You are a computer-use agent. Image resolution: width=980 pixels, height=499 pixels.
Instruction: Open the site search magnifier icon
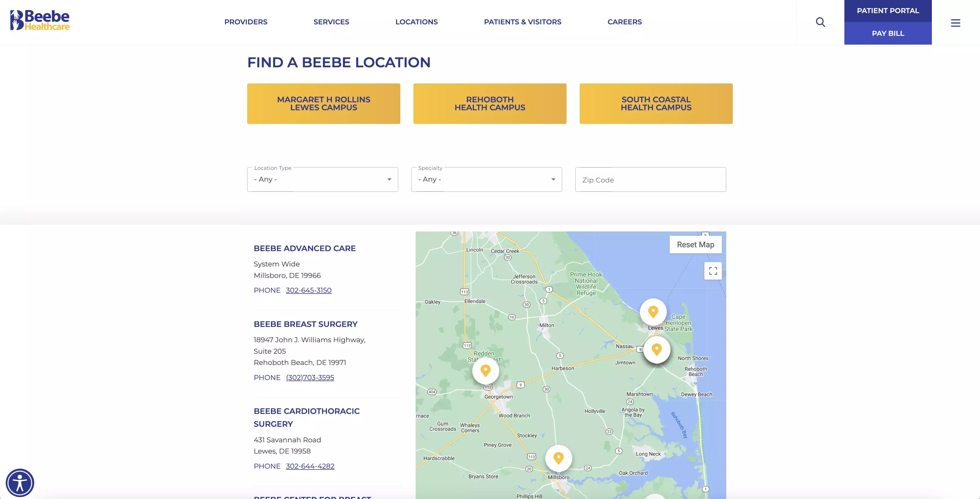coord(820,22)
